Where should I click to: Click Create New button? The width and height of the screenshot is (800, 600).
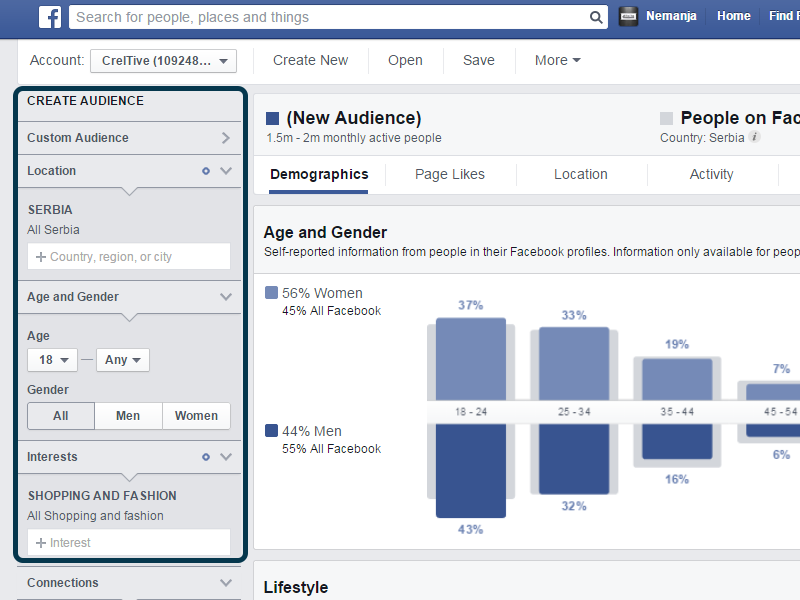(x=310, y=60)
